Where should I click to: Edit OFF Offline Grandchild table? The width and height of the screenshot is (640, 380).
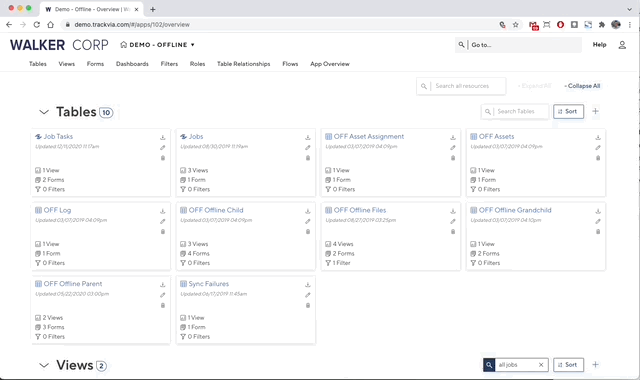click(598, 222)
